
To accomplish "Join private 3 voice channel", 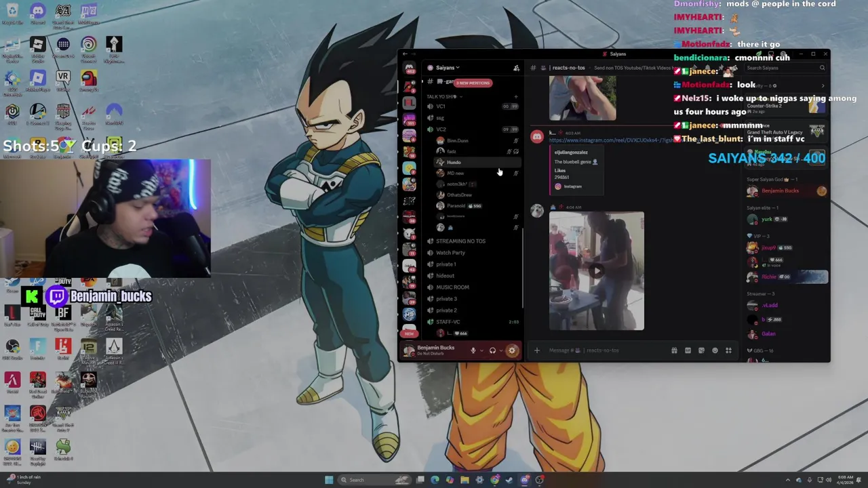I will click(x=446, y=298).
